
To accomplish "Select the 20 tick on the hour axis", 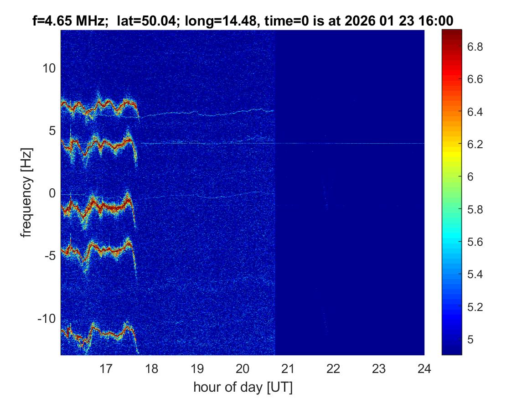I will [243, 368].
